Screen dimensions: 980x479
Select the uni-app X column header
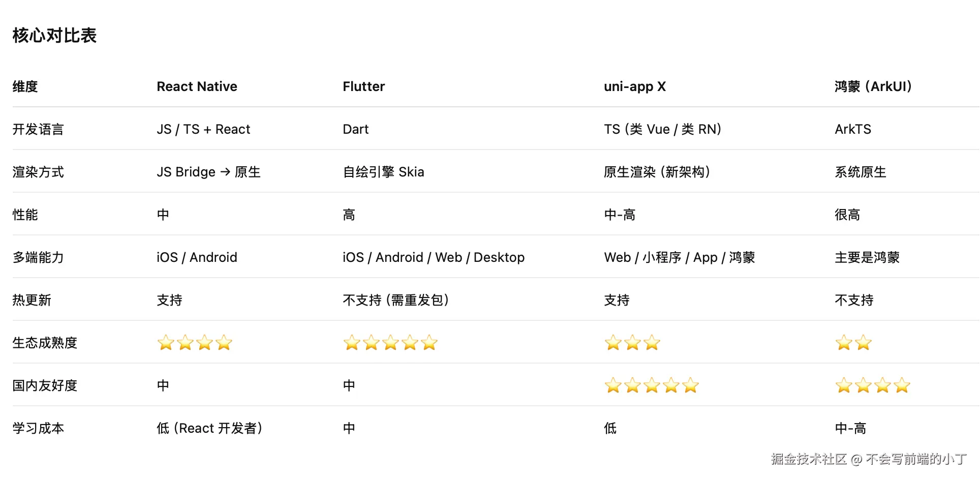[x=634, y=86]
